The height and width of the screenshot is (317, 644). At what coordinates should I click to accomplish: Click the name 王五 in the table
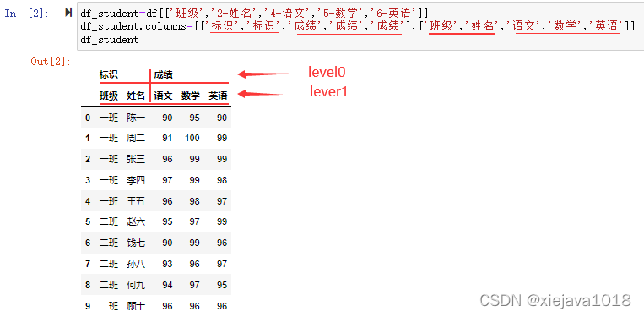pos(136,201)
